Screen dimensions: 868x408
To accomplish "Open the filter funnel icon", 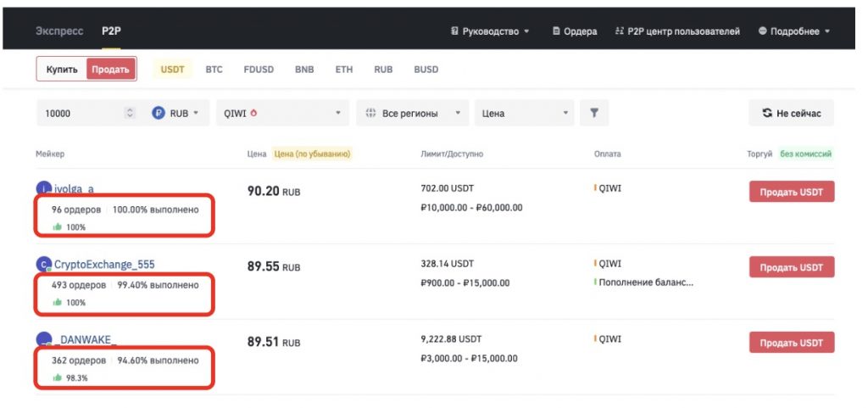I will [594, 113].
